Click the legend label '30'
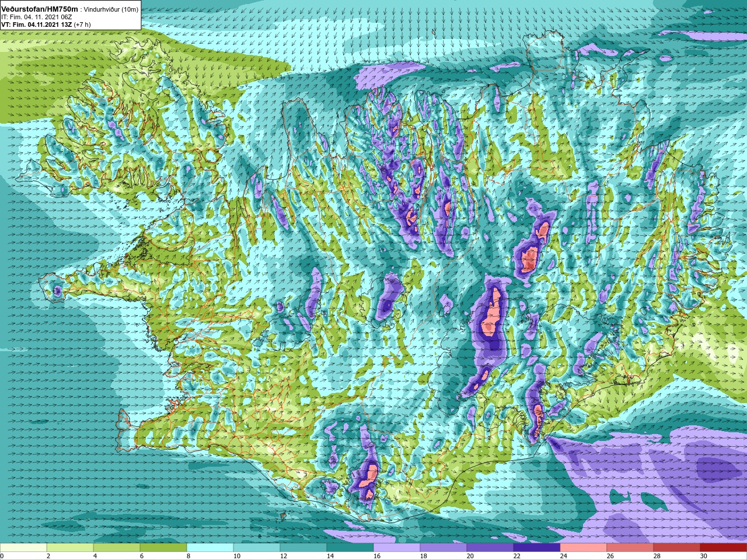The width and height of the screenshot is (747, 560). (704, 556)
